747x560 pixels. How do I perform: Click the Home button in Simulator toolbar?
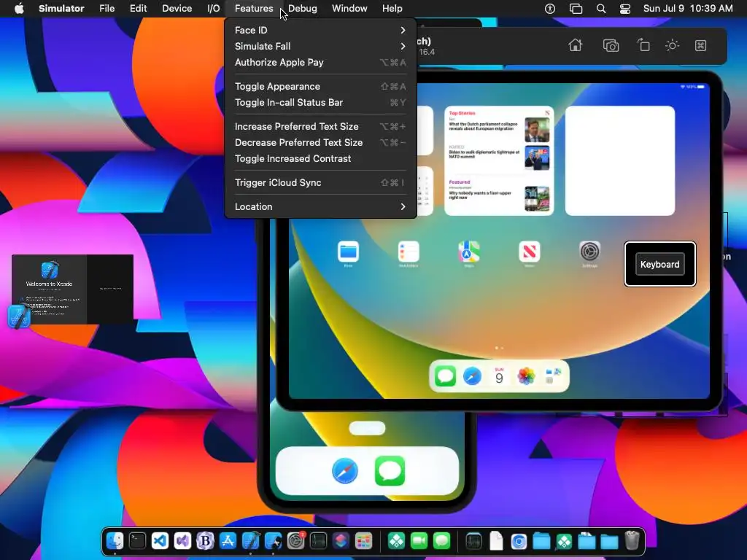pos(575,45)
